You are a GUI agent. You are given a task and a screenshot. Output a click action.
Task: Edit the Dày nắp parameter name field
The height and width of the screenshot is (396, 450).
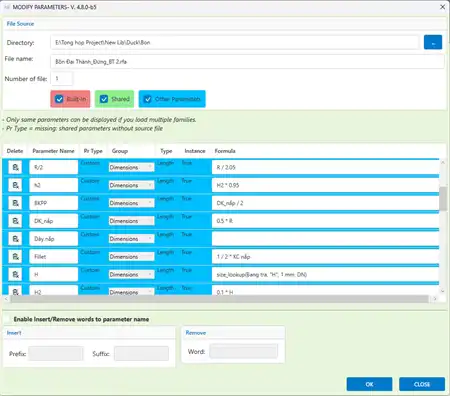click(54, 239)
